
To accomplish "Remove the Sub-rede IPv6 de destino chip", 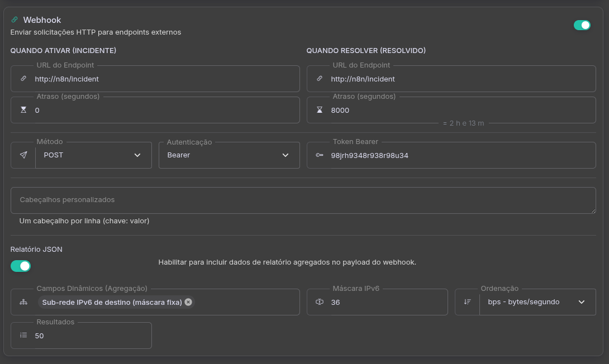I will (x=188, y=302).
